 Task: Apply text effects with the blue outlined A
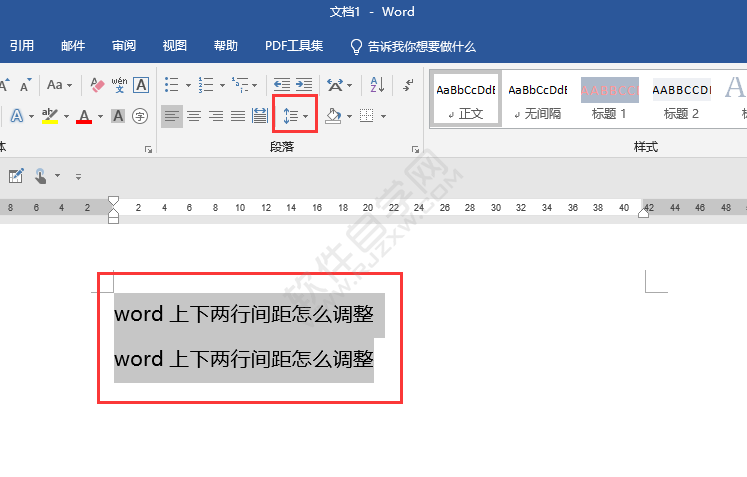point(17,116)
